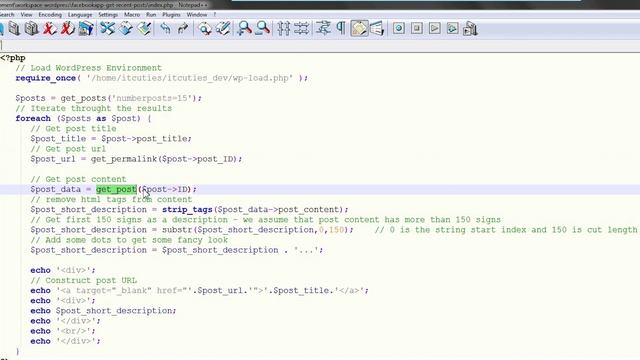Click the Paste toolbar icon

(144, 29)
